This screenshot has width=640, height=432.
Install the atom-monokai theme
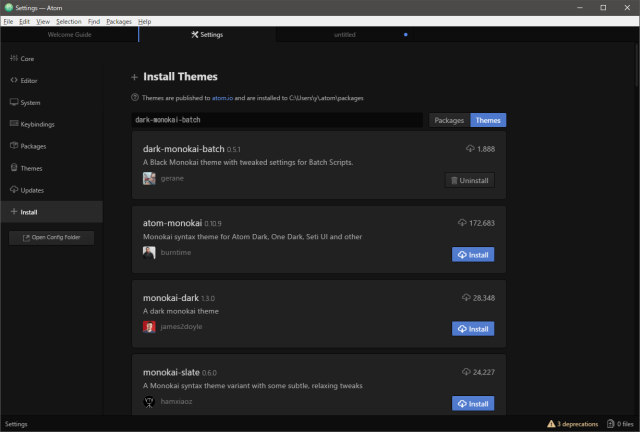(473, 255)
